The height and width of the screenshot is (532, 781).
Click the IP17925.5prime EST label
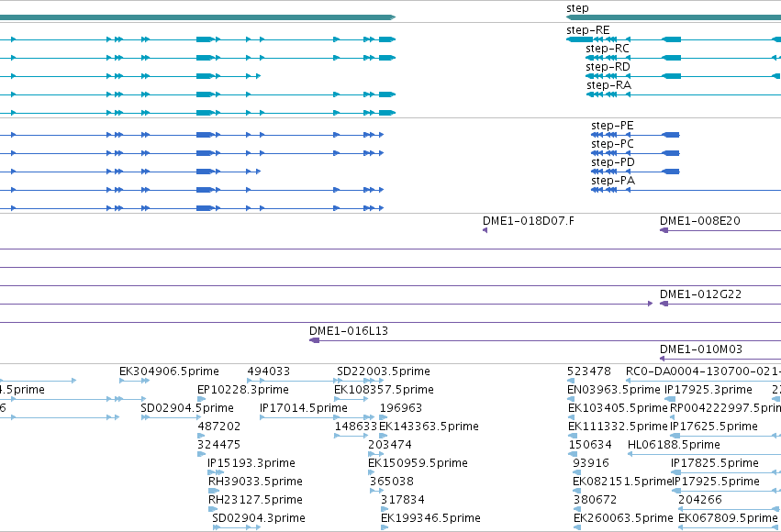(x=717, y=482)
